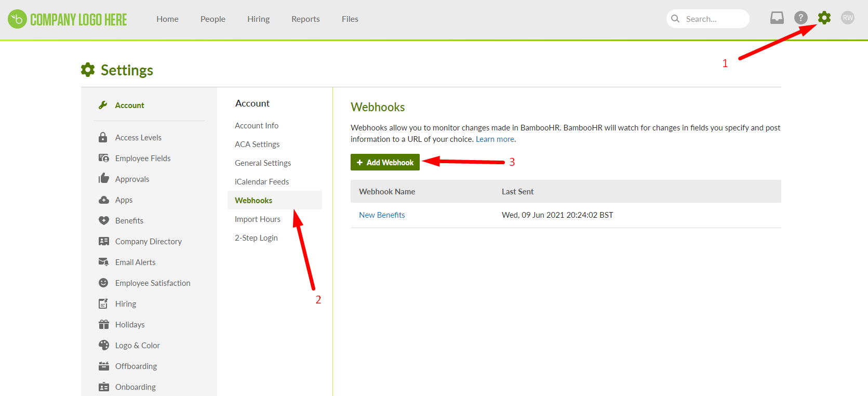Image resolution: width=868 pixels, height=396 pixels.
Task: Open Approvals settings
Action: pyautogui.click(x=132, y=179)
